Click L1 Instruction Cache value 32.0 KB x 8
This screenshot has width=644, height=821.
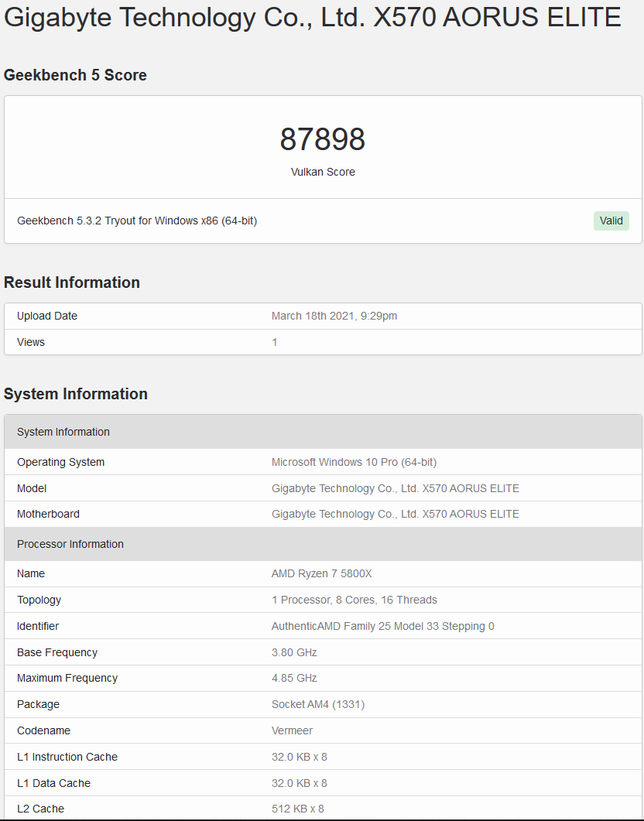tap(299, 757)
